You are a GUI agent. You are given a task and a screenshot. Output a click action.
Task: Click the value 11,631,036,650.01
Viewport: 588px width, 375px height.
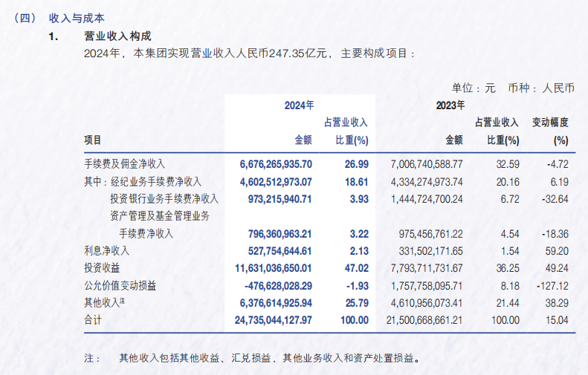click(274, 268)
